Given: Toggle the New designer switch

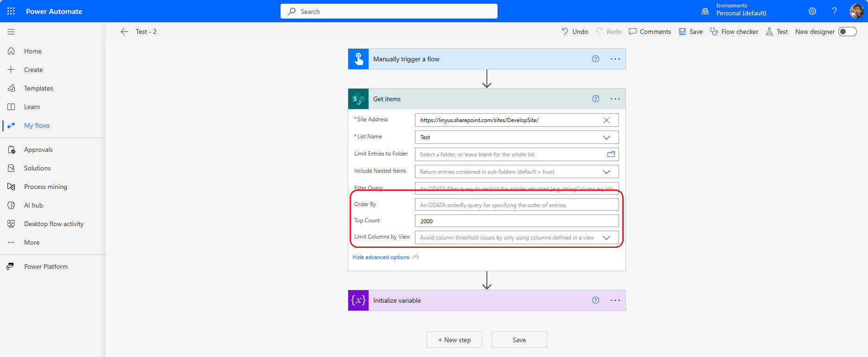Looking at the screenshot, I should point(848,32).
